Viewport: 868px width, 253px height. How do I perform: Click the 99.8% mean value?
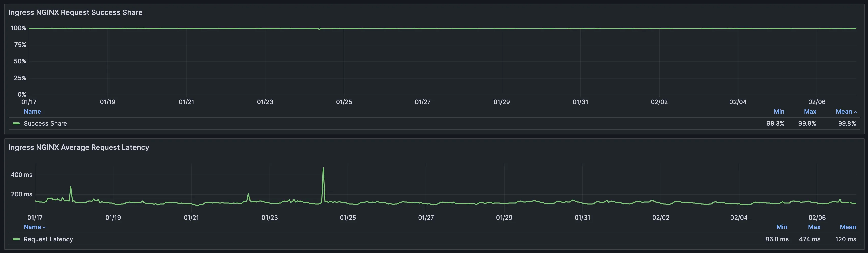pos(847,123)
